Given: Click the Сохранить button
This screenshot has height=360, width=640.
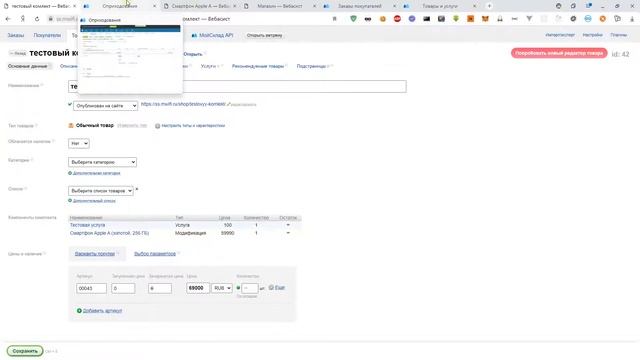Looking at the screenshot, I should [25, 351].
